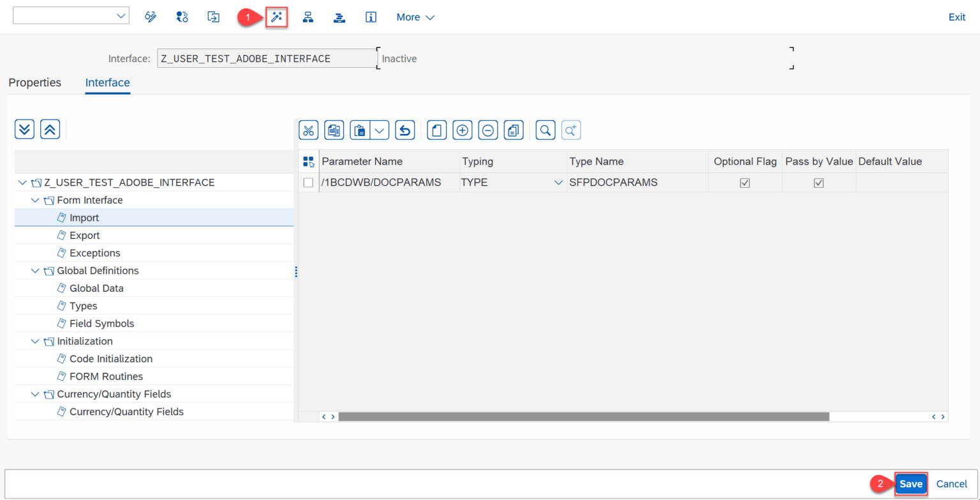
Task: Select Code Initialization in the tree
Action: click(111, 359)
